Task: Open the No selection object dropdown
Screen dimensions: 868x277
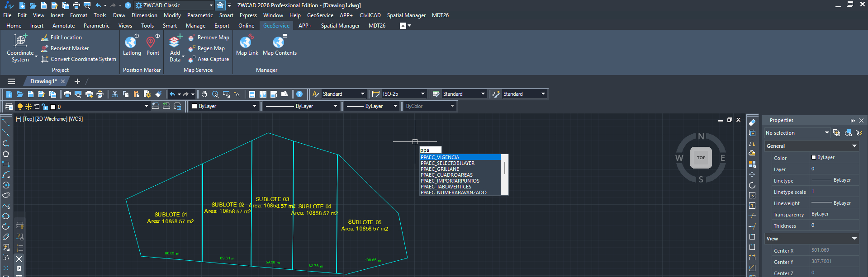Action: pyautogui.click(x=827, y=133)
